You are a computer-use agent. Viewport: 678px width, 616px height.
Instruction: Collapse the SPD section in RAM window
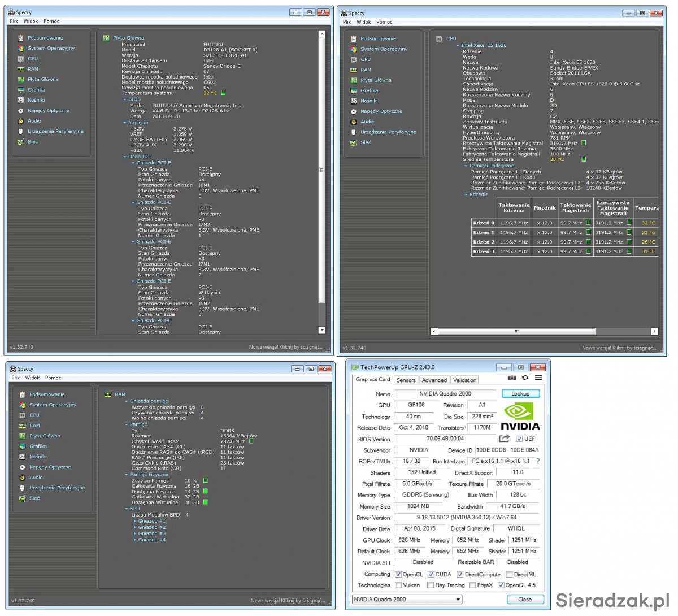(127, 509)
